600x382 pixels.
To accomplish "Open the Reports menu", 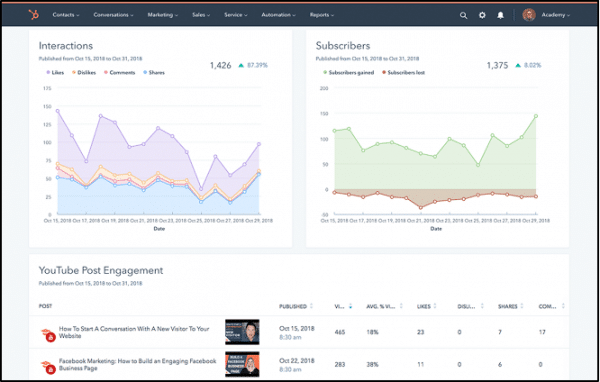I will (x=322, y=15).
